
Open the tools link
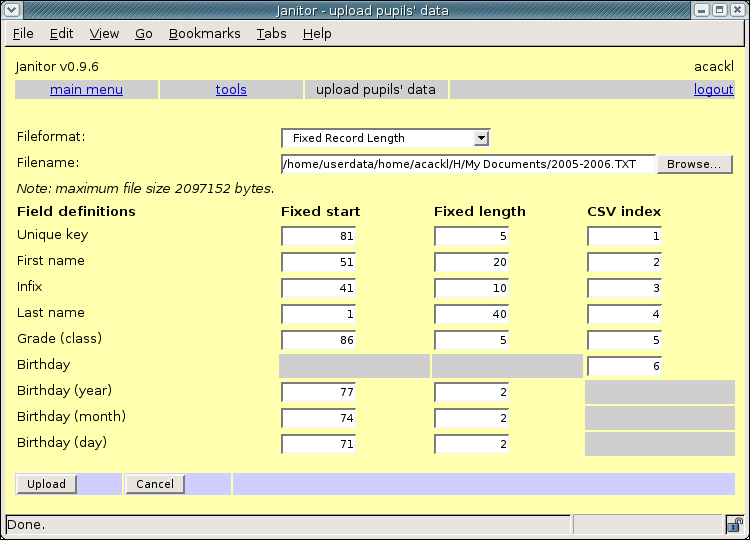point(231,90)
